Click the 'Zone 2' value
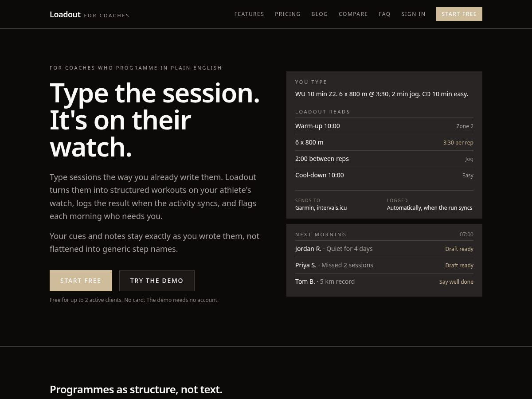This screenshot has height=399, width=532. click(465, 126)
